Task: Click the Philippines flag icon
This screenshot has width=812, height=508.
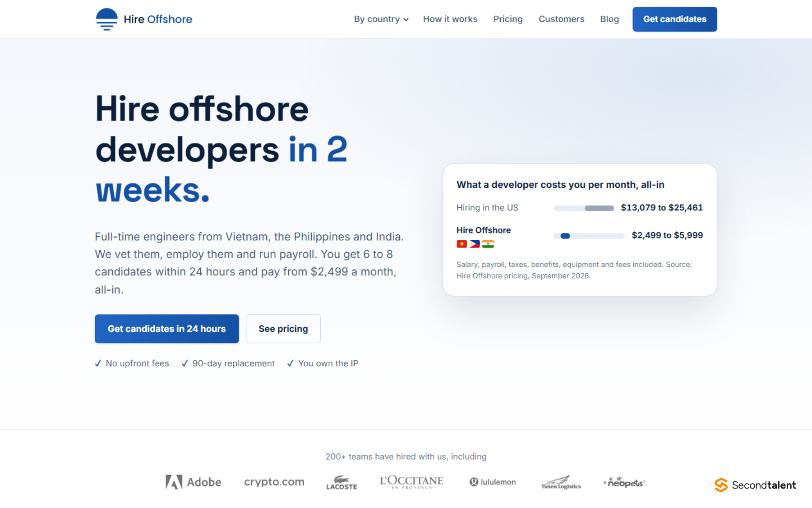Action: 475,244
